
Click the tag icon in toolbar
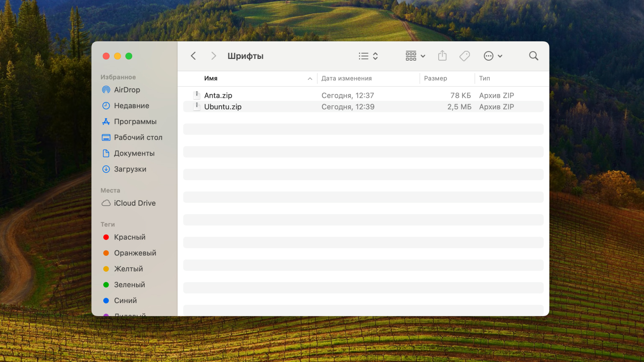point(465,56)
